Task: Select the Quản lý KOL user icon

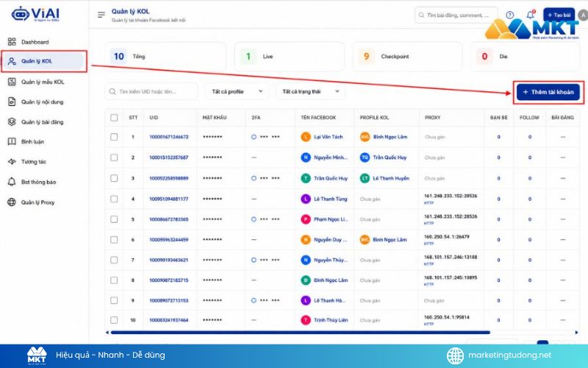Action: click(12, 61)
